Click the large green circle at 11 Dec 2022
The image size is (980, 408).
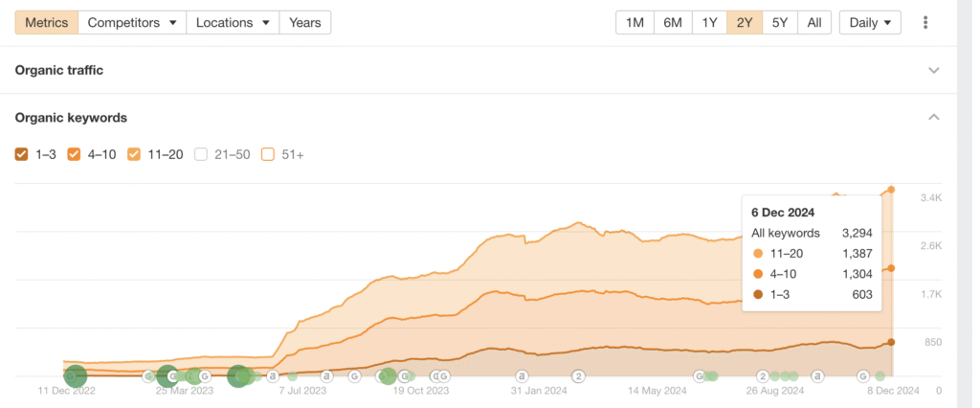tap(74, 376)
